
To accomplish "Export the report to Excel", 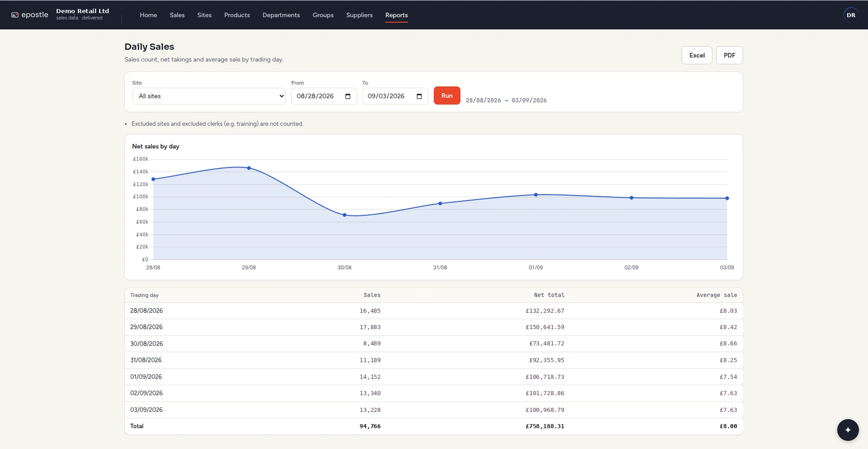I will pos(697,55).
